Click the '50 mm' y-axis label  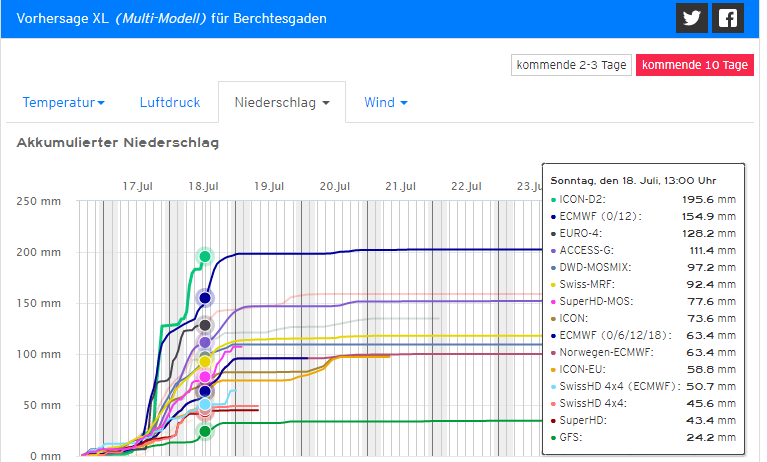pos(42,405)
